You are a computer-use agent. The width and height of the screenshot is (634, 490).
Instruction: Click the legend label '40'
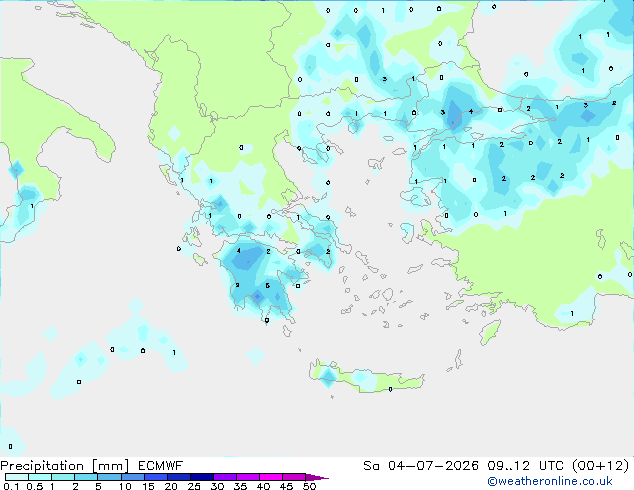(x=263, y=486)
